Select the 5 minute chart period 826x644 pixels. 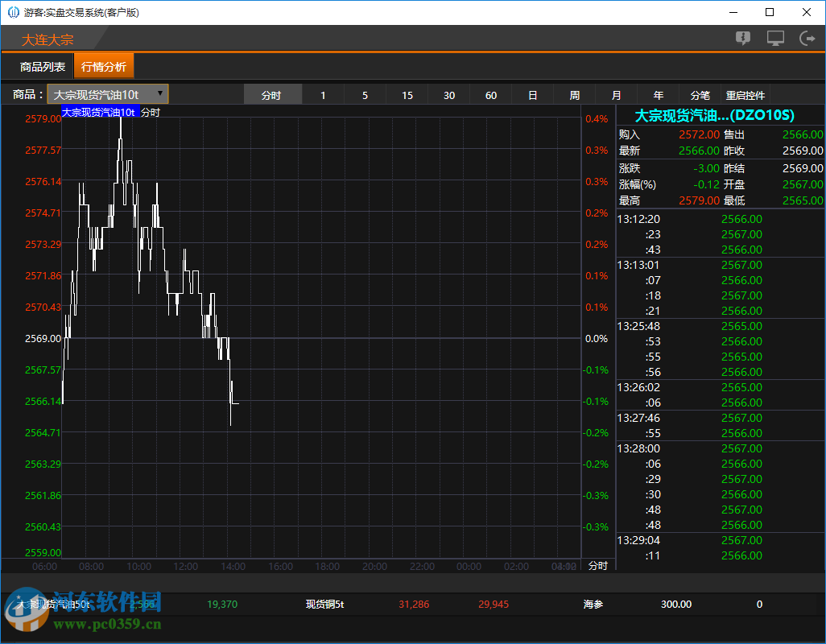point(365,95)
